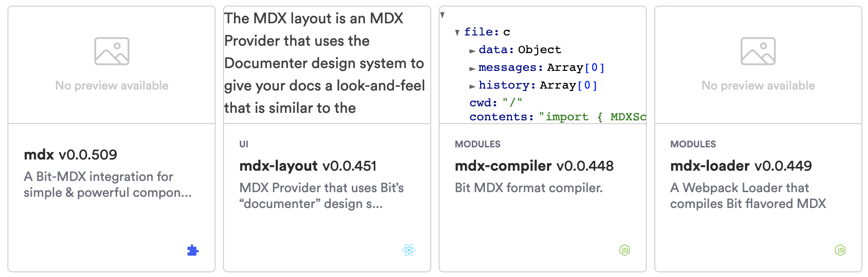Image resolution: width=868 pixels, height=277 pixels.
Task: Click the mdx-layout text preview thumbnail
Action: [x=327, y=64]
